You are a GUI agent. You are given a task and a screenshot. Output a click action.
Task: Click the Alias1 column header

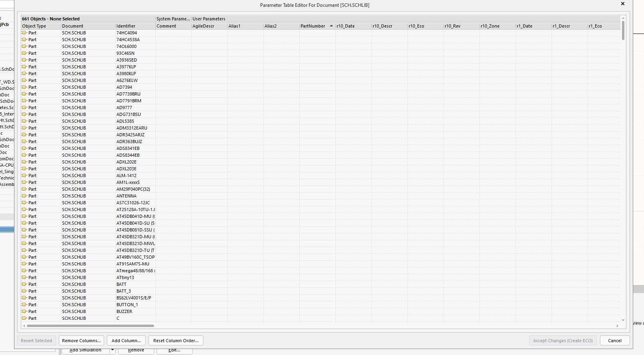click(245, 26)
